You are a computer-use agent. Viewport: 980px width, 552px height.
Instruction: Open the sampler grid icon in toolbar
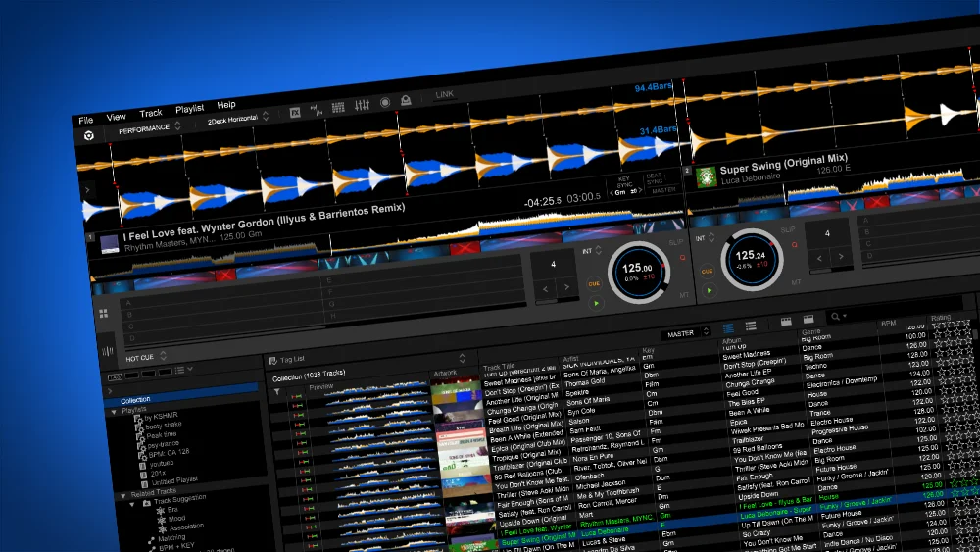pyautogui.click(x=338, y=107)
